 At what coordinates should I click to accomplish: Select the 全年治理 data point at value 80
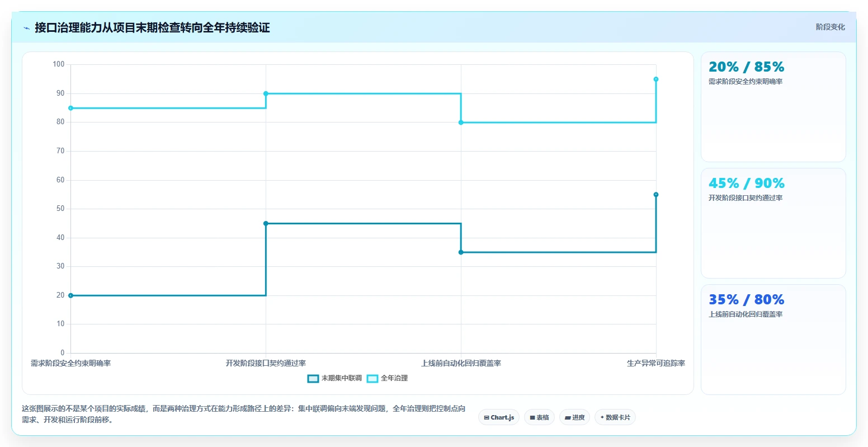pyautogui.click(x=461, y=123)
